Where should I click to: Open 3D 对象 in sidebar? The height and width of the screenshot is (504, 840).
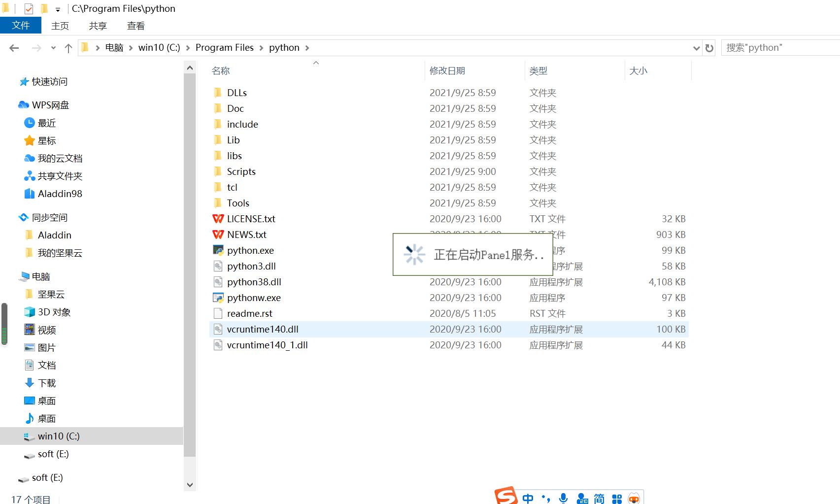pyautogui.click(x=54, y=312)
